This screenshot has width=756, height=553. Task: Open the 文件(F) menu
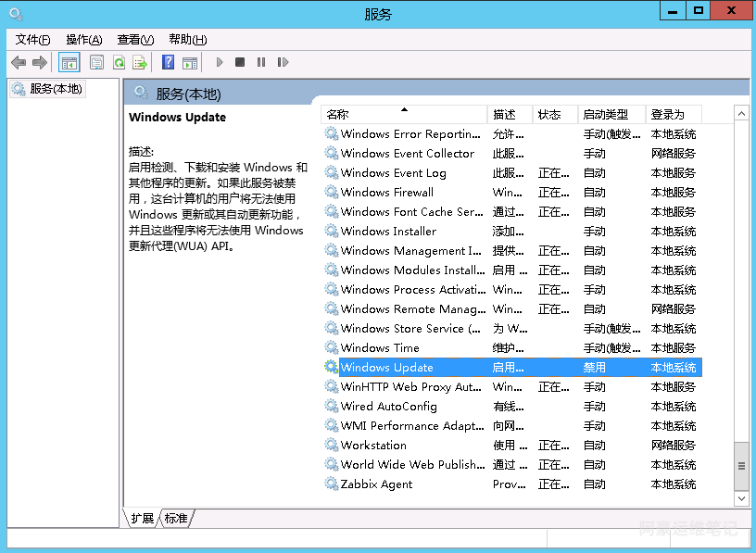[x=32, y=39]
